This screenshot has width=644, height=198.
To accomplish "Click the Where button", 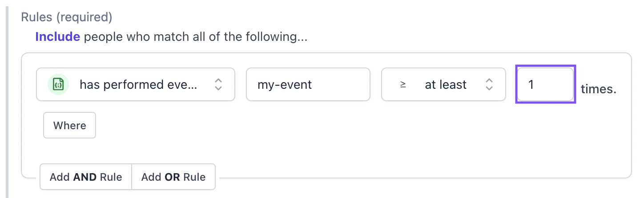I will coord(69,125).
